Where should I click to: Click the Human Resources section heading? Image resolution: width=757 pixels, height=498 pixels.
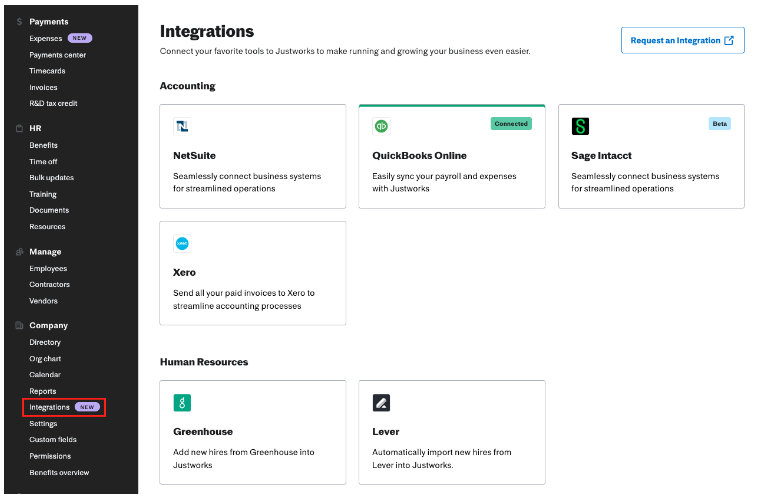tap(204, 362)
